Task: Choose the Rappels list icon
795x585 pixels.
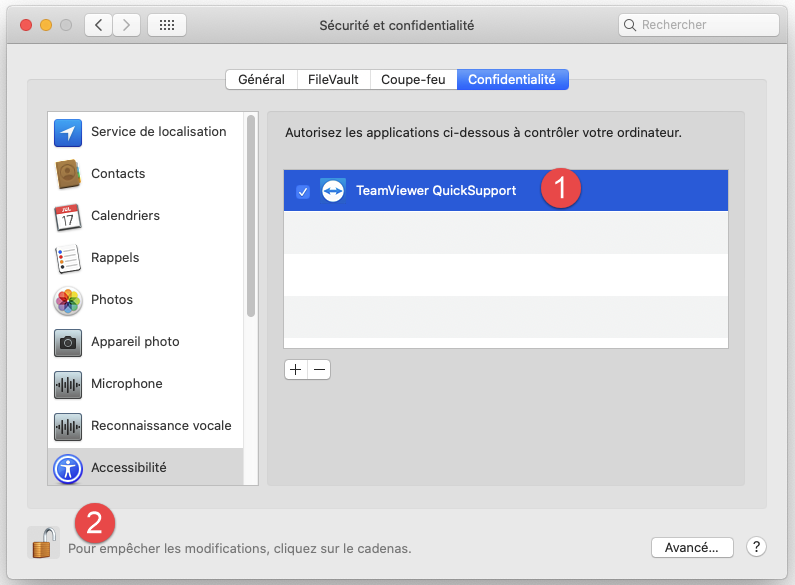Action: click(68, 258)
